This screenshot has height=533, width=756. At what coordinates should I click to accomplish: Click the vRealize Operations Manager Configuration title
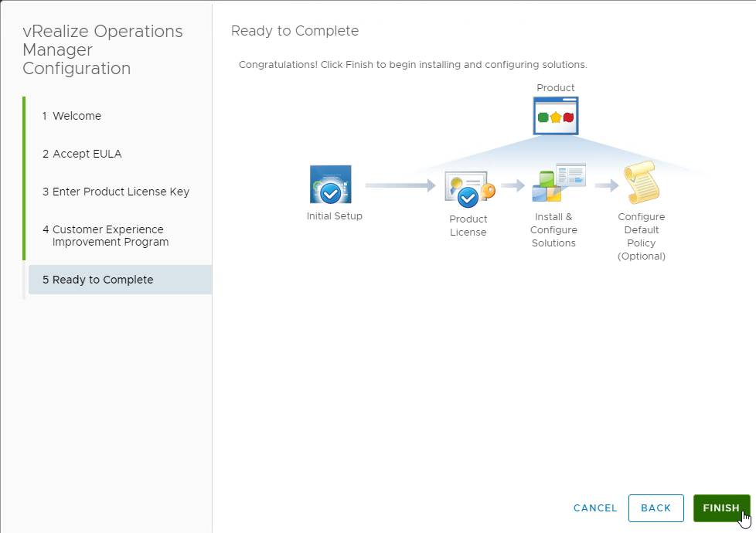point(103,49)
